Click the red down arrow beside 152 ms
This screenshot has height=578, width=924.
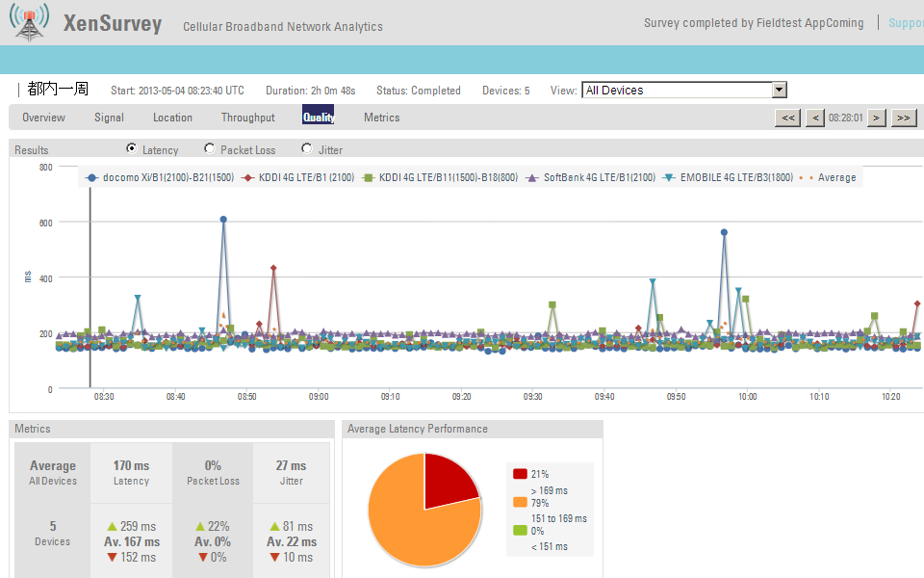click(112, 558)
